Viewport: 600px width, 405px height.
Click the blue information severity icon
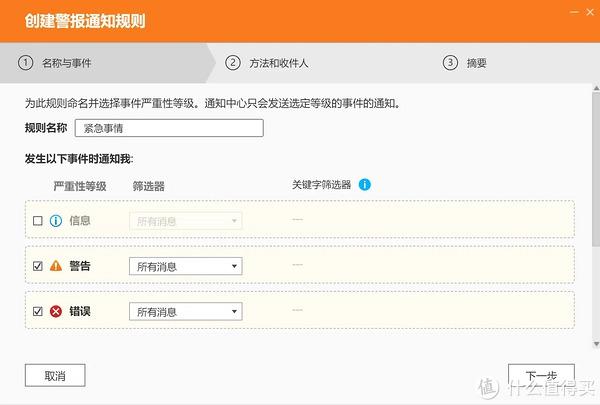[56, 221]
